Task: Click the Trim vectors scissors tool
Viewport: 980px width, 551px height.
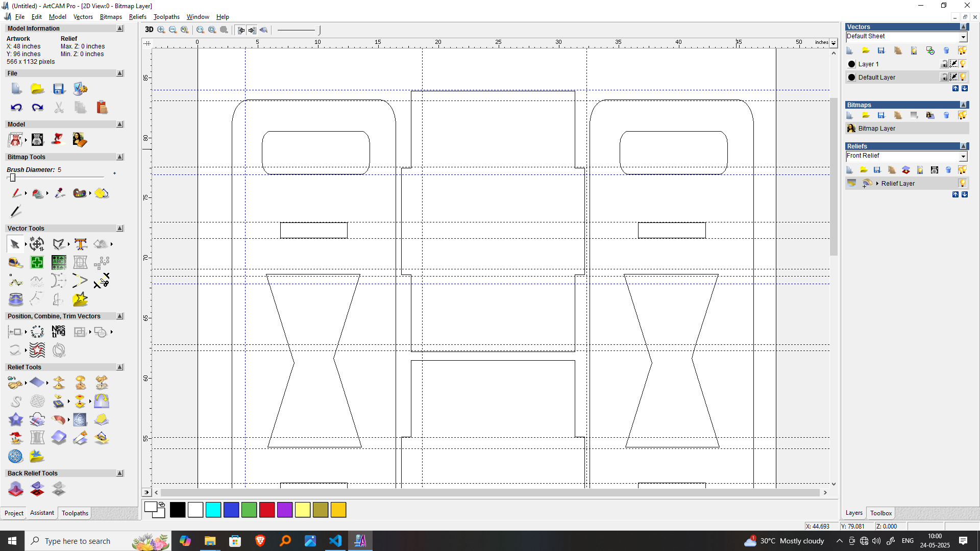Action: point(102,281)
